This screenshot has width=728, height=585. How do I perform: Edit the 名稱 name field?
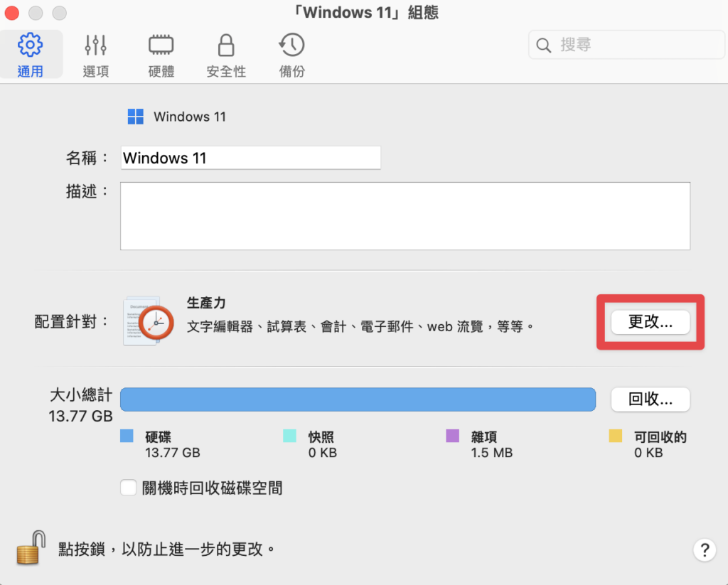point(251,158)
